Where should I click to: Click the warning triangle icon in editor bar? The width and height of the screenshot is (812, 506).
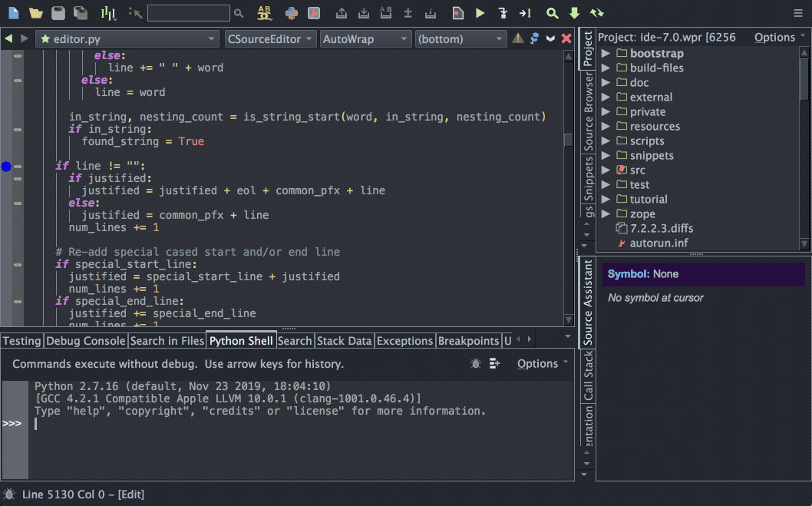pos(518,38)
